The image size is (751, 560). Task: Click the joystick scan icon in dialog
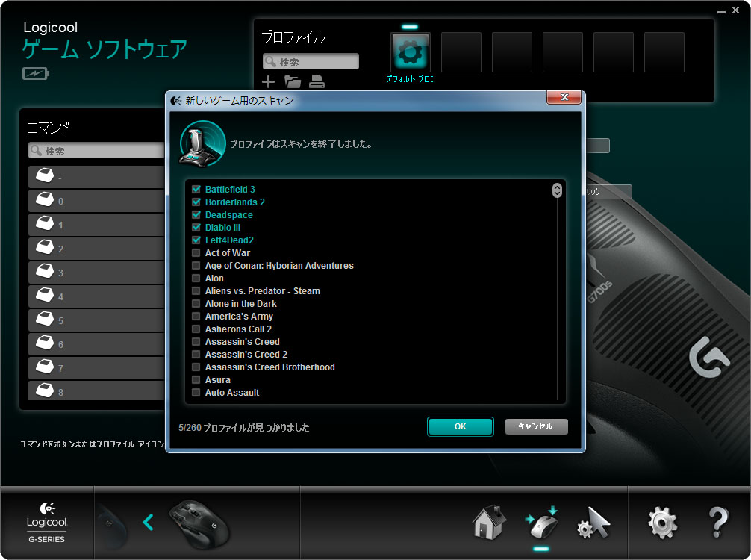coord(202,143)
